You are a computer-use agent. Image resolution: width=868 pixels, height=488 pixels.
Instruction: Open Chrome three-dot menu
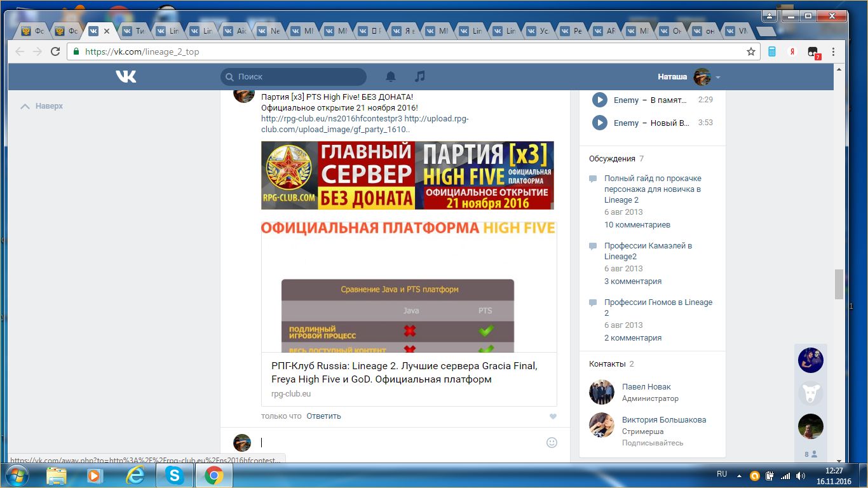834,51
